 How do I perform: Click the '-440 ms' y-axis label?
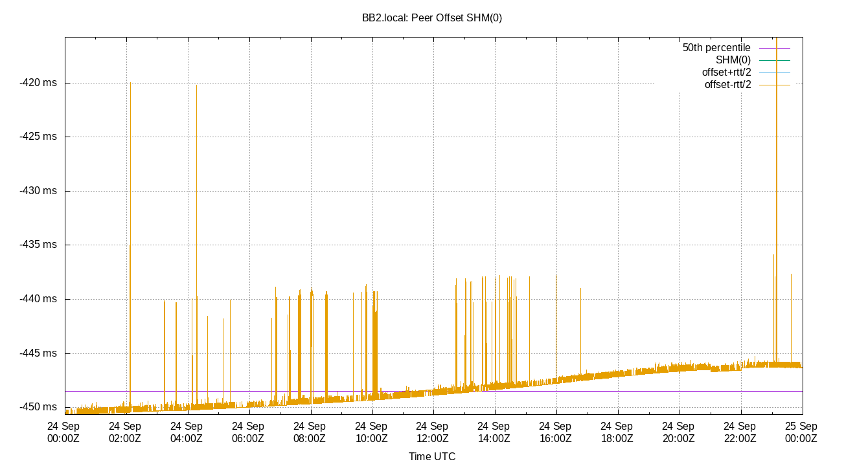pos(38,299)
